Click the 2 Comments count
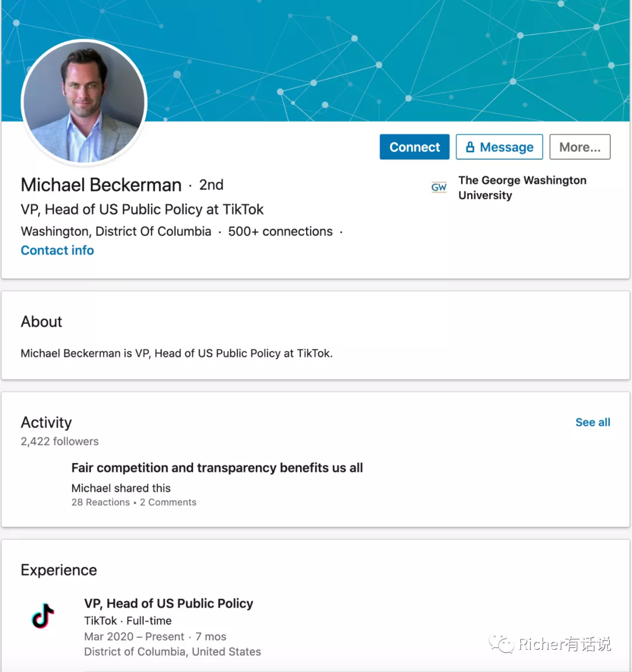This screenshot has height=672, width=632. (x=168, y=502)
